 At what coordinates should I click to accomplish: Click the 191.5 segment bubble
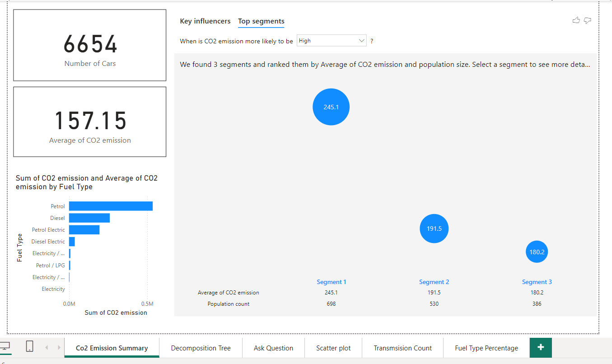(x=434, y=229)
